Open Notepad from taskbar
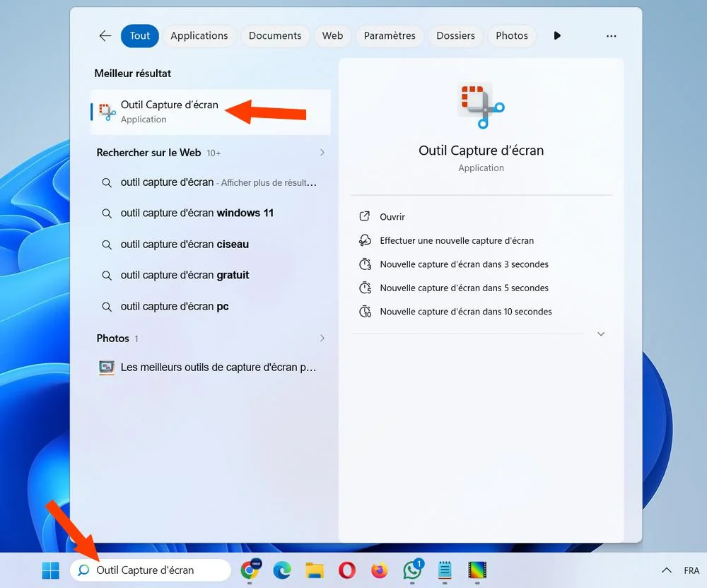Image resolution: width=707 pixels, height=588 pixels. click(445, 570)
